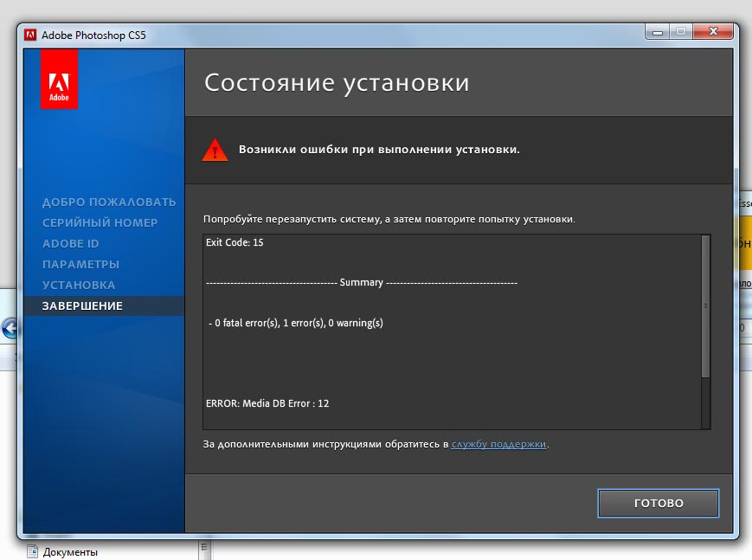The height and width of the screenshot is (560, 752).
Task: Select the ДОБРО ПОЖАЛОВАТЬ step in the sidebar
Action: [x=109, y=202]
